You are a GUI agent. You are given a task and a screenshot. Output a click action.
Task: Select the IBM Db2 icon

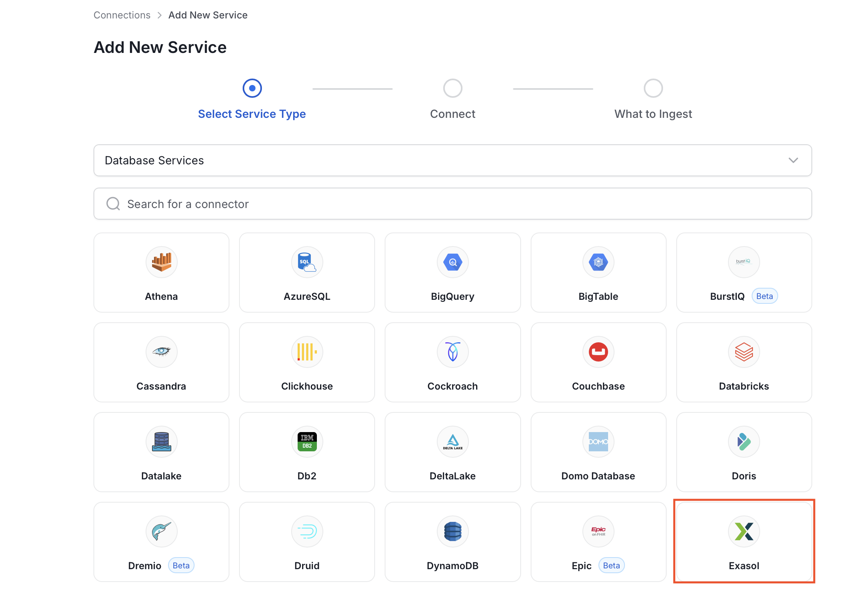click(x=307, y=441)
